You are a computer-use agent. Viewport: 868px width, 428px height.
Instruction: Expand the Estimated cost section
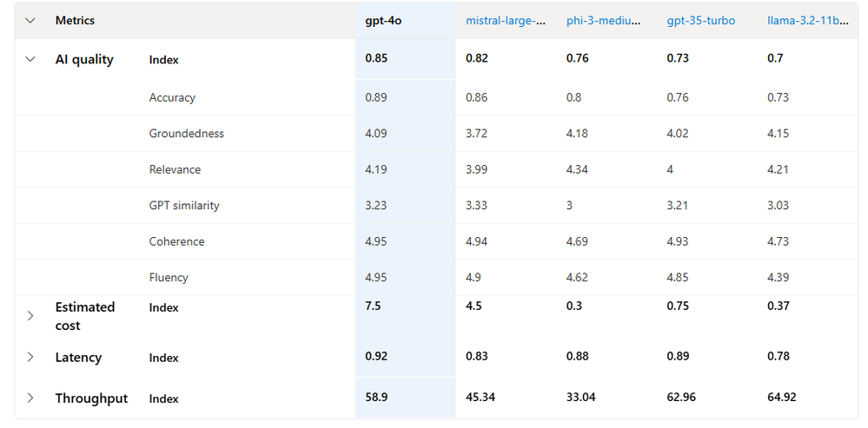[30, 316]
